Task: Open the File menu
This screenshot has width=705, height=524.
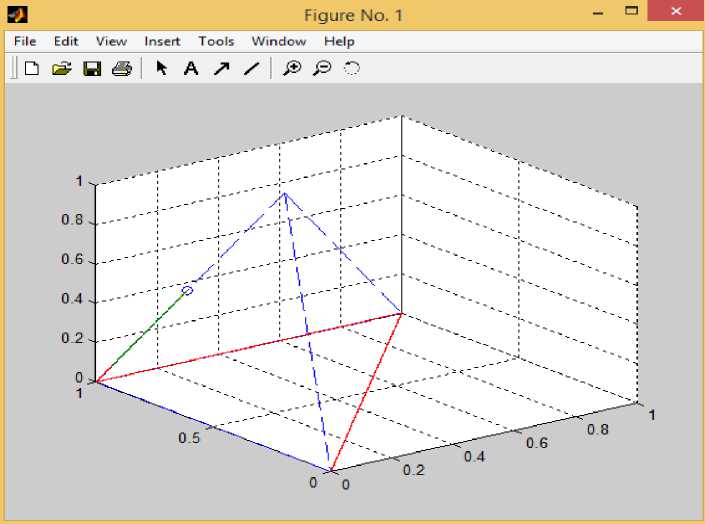Action: [x=25, y=41]
